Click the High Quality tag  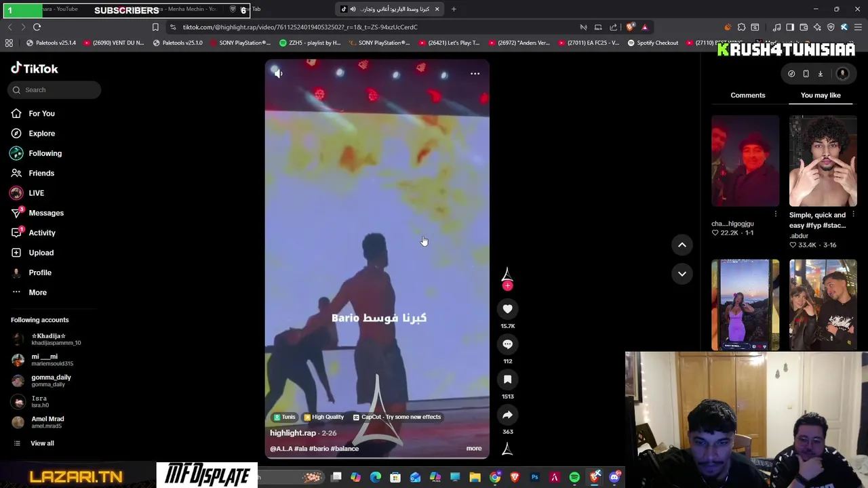click(324, 417)
